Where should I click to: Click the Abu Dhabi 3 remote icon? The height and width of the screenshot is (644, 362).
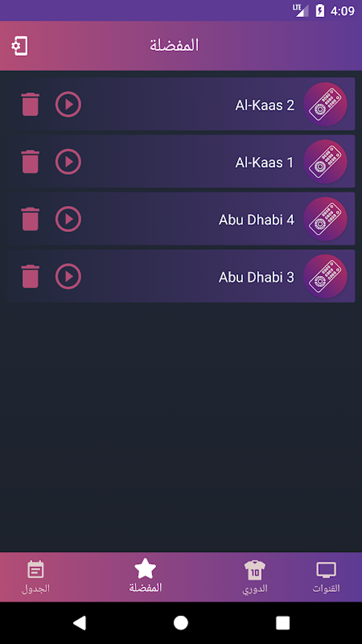pyautogui.click(x=325, y=276)
